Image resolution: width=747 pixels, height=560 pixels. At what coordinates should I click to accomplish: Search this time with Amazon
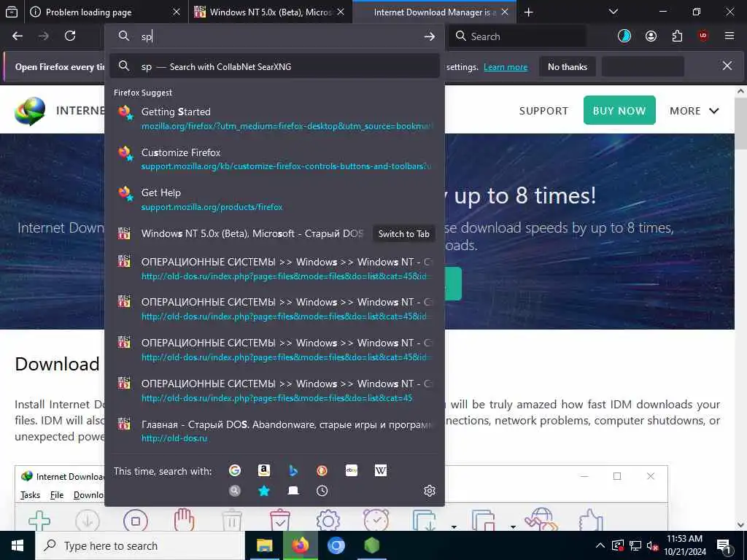[x=264, y=470]
